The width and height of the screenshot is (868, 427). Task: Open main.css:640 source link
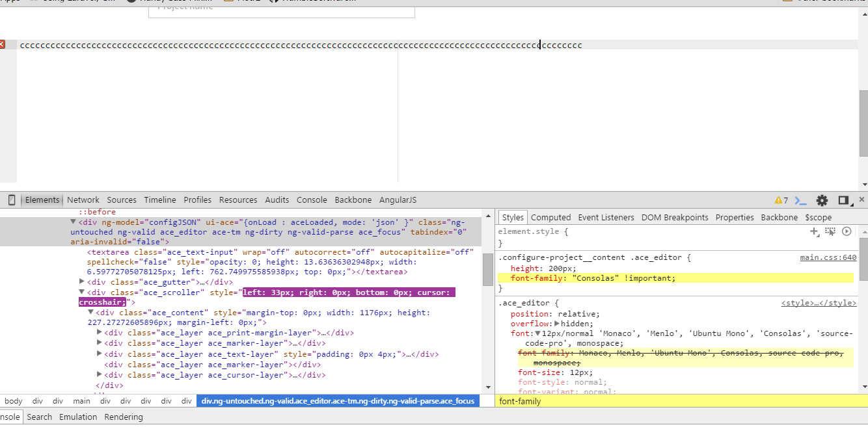(828, 258)
